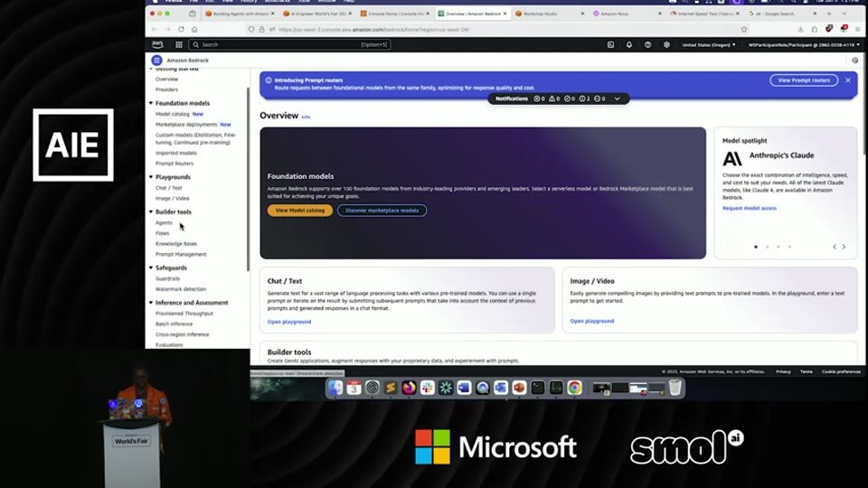
Task: Collapse the Inference and Assessment section
Action: [151, 303]
